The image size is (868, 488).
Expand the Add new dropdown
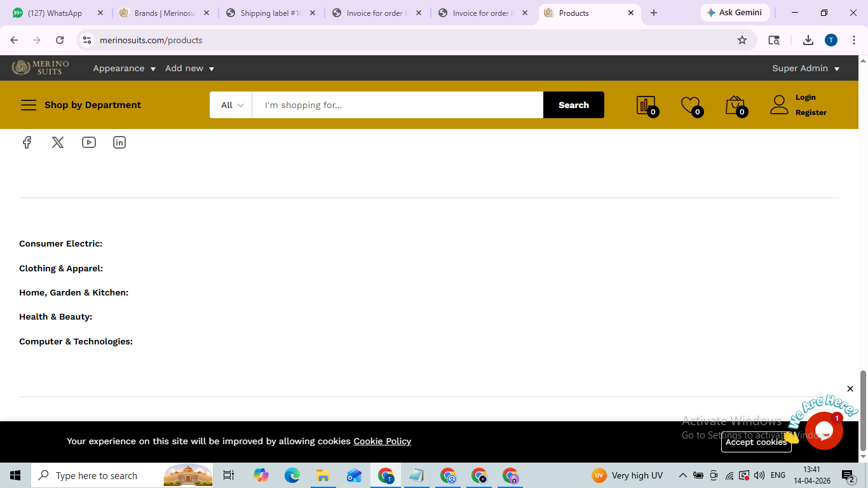pyautogui.click(x=189, y=68)
